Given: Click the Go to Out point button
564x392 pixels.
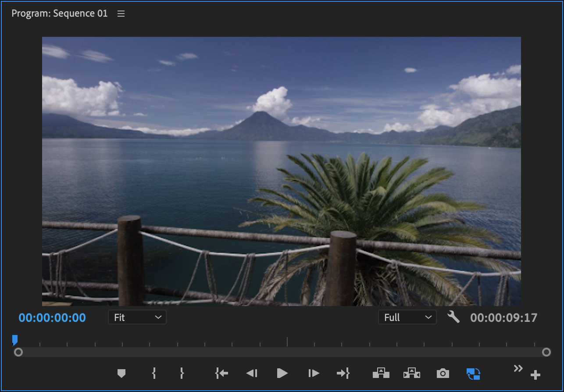Looking at the screenshot, I should tap(343, 373).
